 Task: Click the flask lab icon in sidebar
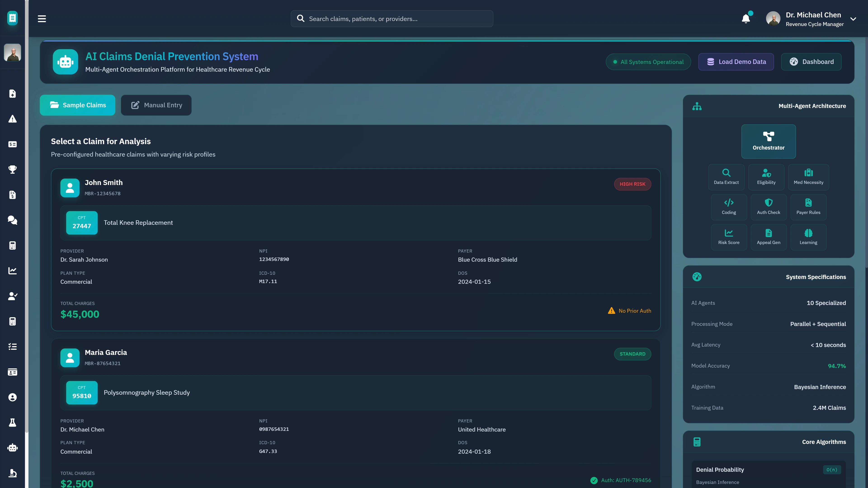12,422
